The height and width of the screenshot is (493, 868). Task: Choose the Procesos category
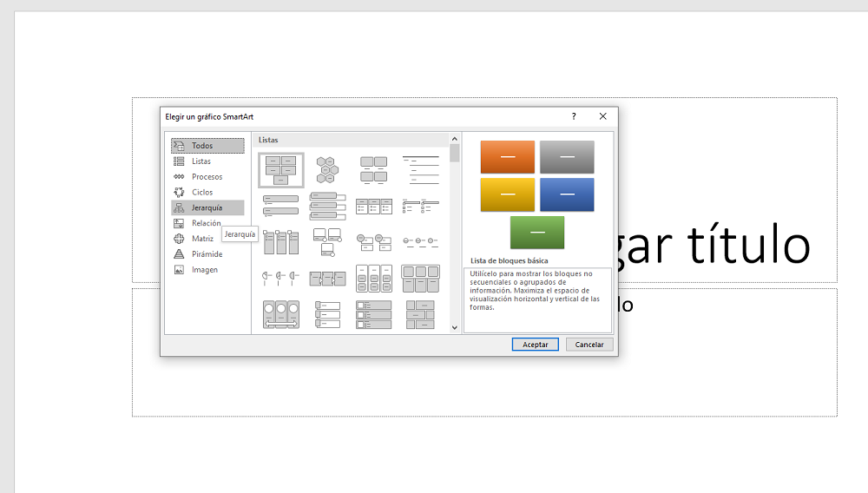tap(207, 177)
